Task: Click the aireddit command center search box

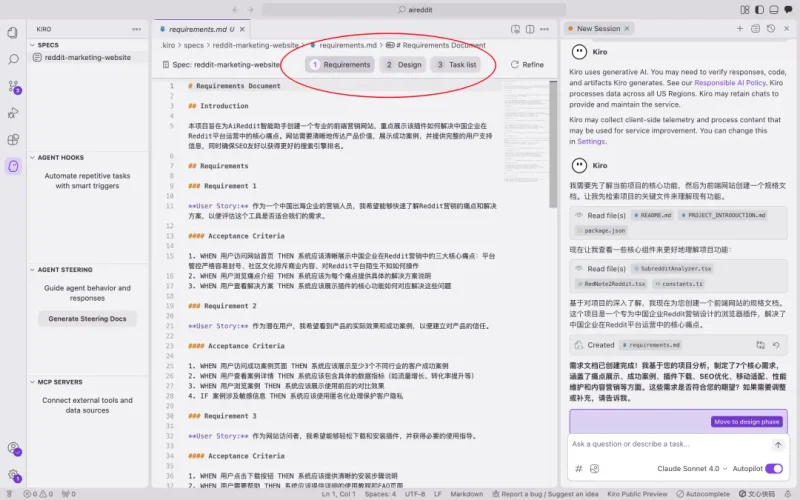Action: (414, 9)
